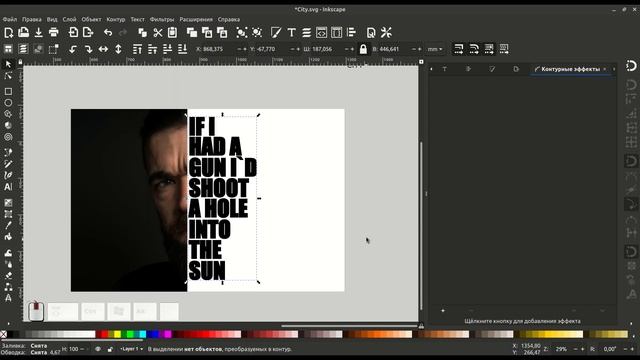Image resolution: width=640 pixels, height=360 pixels.
Task: Click the no-color X swatch
Action: pyautogui.click(x=4, y=334)
